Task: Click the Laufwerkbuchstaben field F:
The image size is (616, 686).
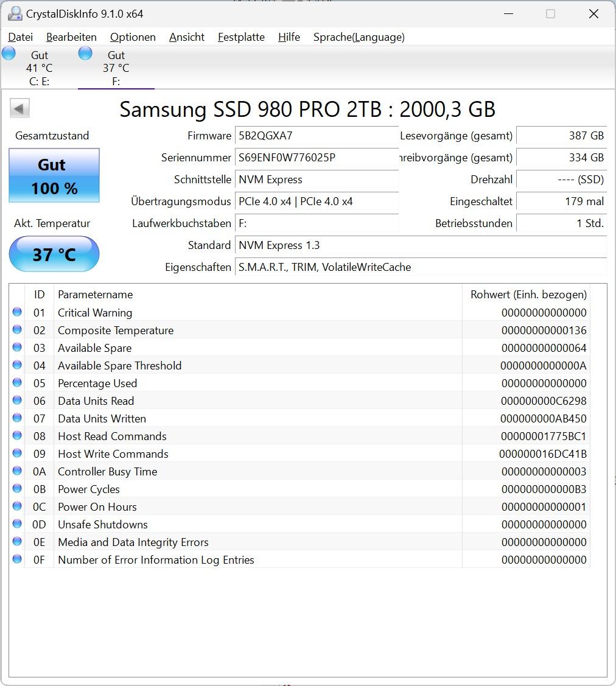Action: 317,223
